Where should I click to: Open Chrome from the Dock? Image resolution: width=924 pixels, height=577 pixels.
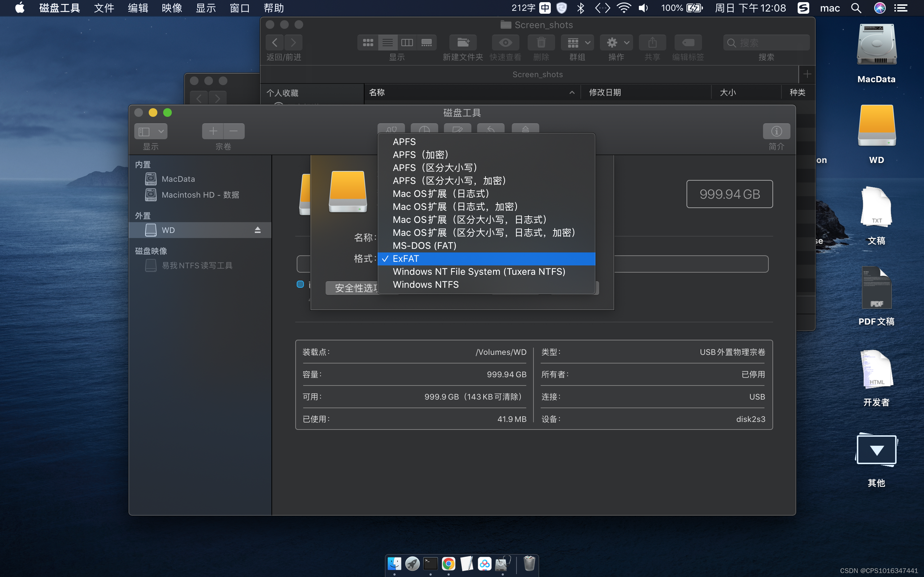click(x=448, y=564)
